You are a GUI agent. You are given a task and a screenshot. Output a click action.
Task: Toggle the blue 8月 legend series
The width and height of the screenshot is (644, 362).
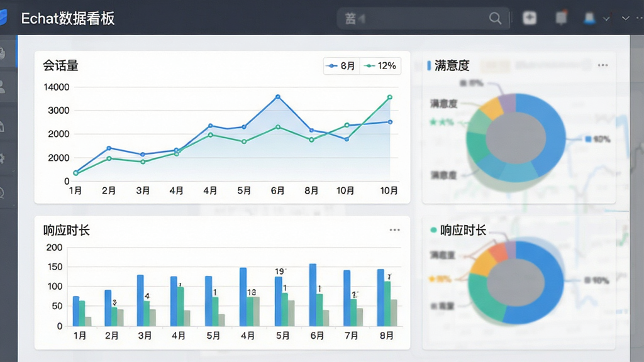pos(341,65)
